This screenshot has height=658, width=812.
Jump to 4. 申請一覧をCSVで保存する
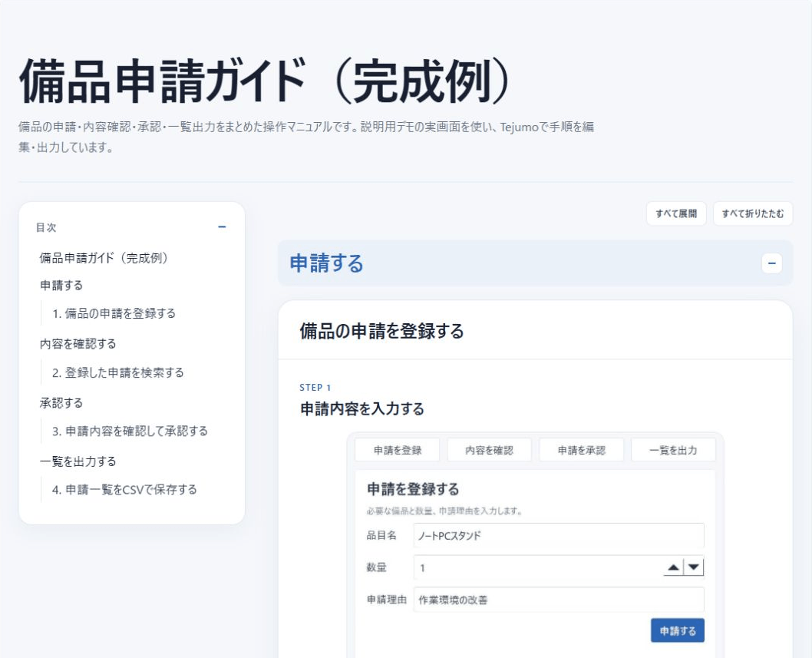coord(124,490)
